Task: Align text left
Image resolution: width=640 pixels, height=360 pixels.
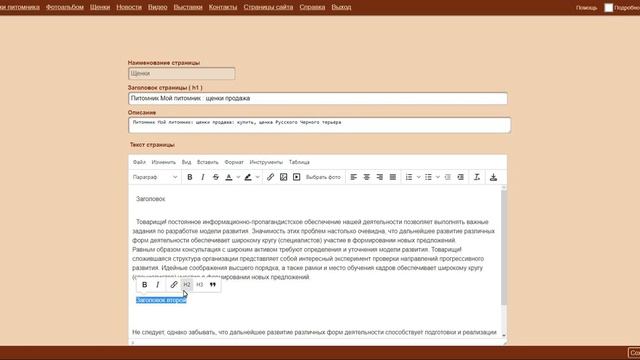Action: 353,177
